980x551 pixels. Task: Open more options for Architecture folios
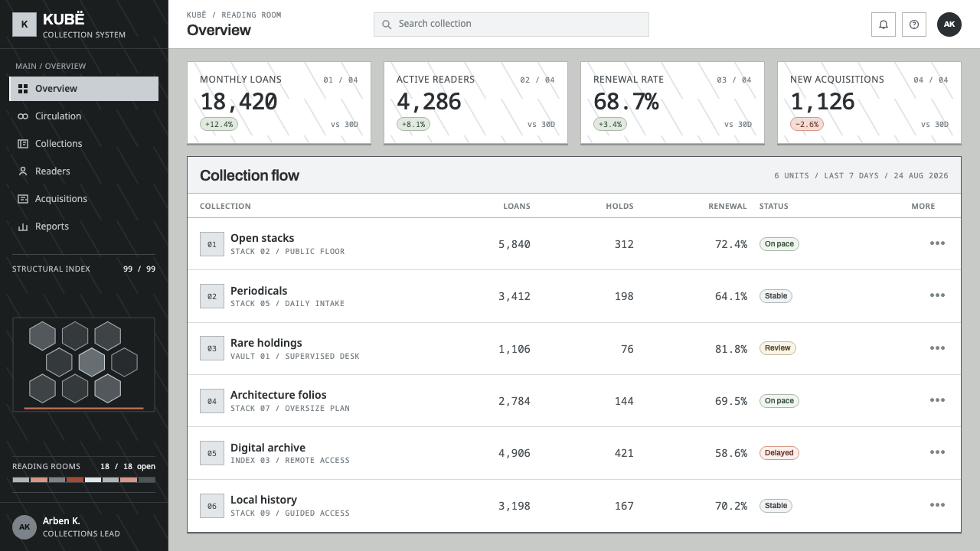coord(937,400)
